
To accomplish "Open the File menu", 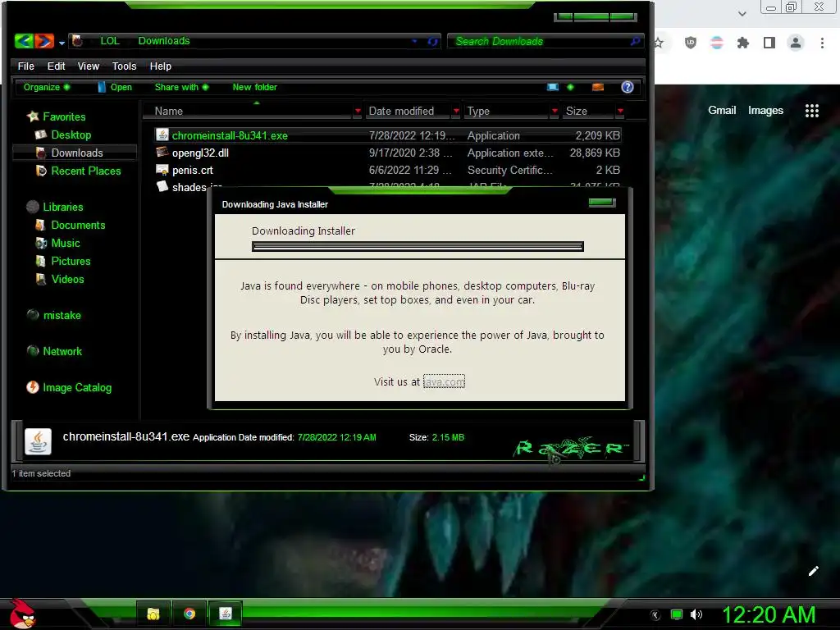I will [25, 66].
